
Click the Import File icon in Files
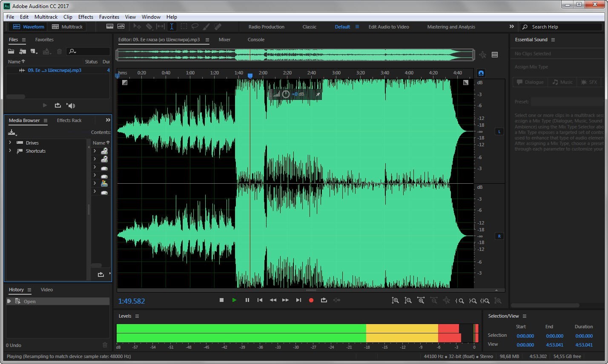coord(23,51)
